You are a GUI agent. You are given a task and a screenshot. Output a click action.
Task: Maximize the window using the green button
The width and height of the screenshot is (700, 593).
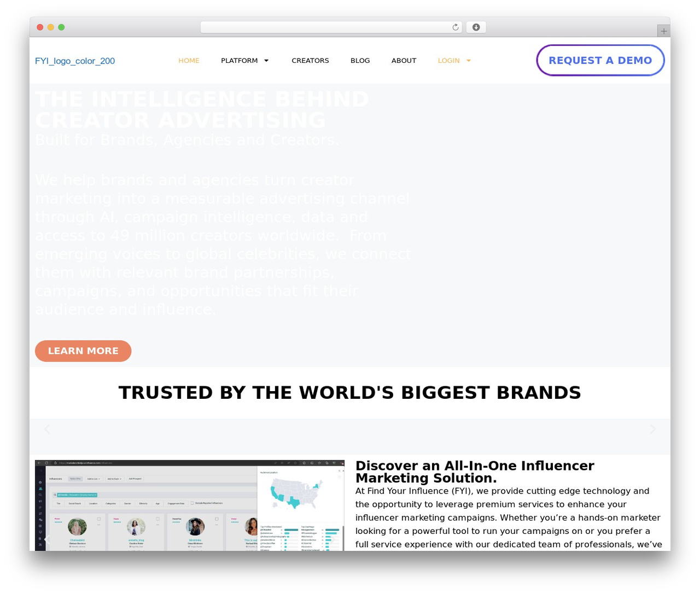(x=61, y=27)
